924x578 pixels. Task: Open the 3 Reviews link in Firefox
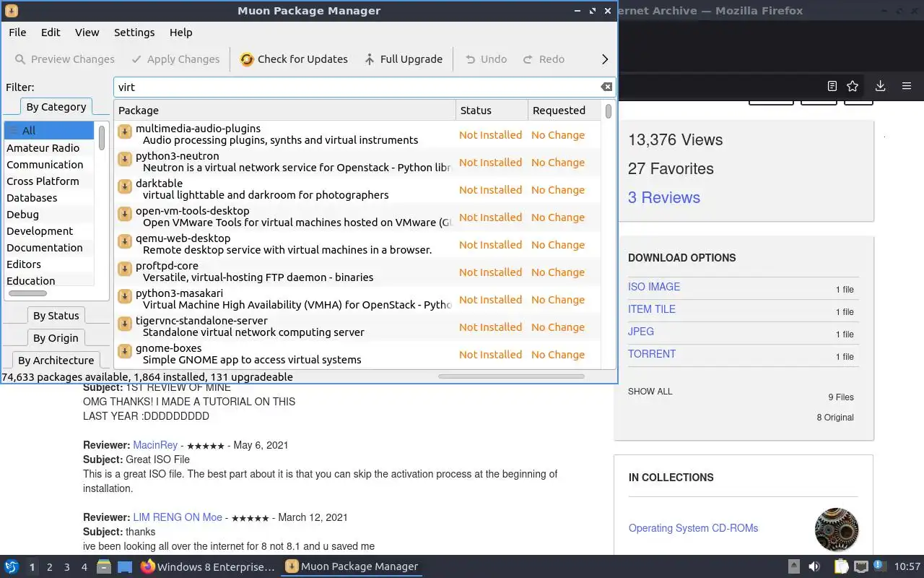pos(664,197)
